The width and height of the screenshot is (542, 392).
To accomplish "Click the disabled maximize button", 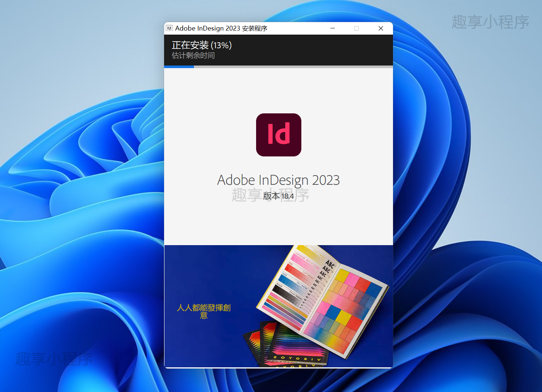I will tap(357, 28).
